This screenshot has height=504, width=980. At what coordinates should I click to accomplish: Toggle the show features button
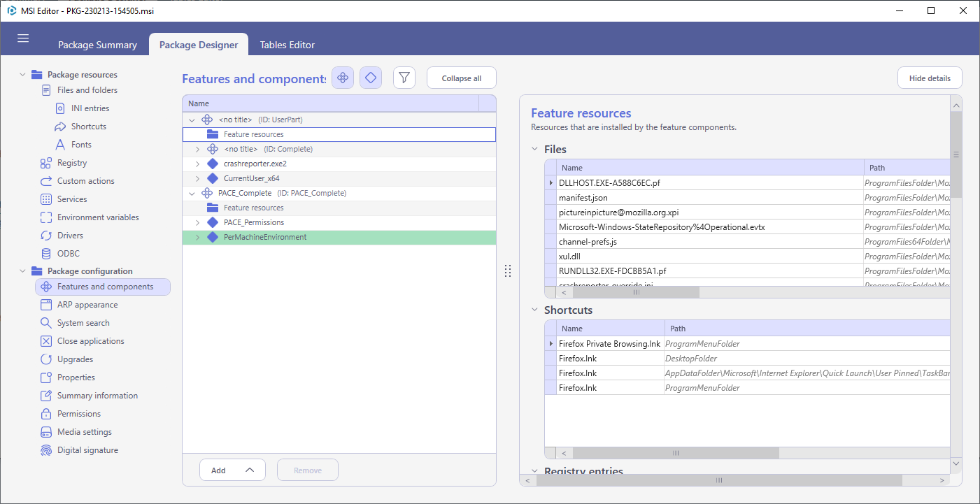pos(343,78)
